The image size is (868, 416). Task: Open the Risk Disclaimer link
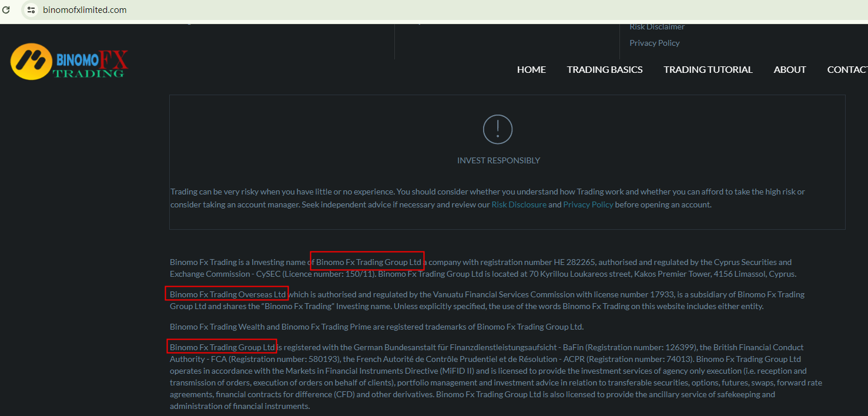(x=656, y=27)
